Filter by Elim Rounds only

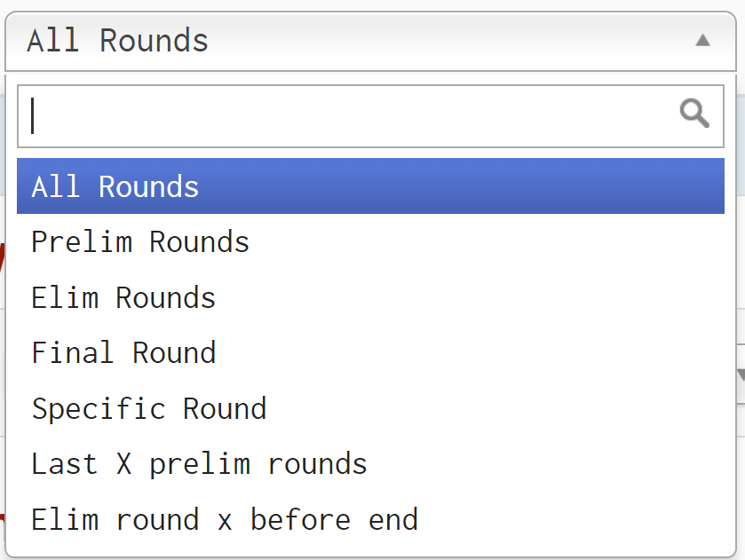(123, 297)
